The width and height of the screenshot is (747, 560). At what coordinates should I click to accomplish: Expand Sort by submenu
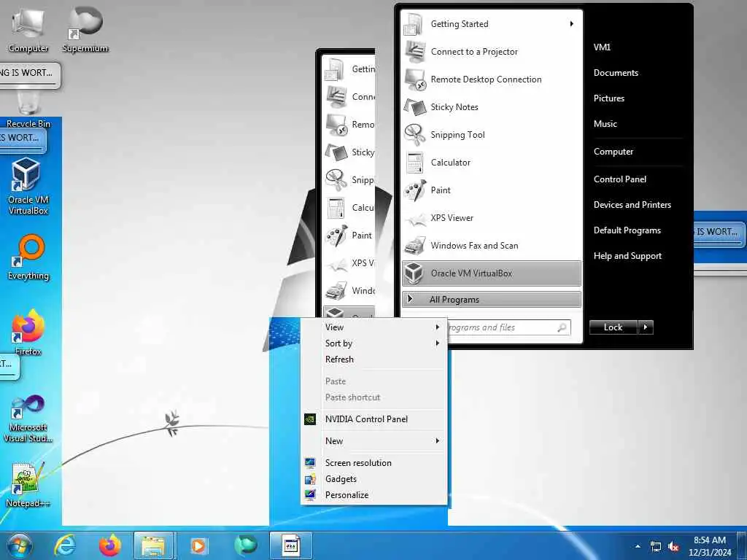[374, 343]
